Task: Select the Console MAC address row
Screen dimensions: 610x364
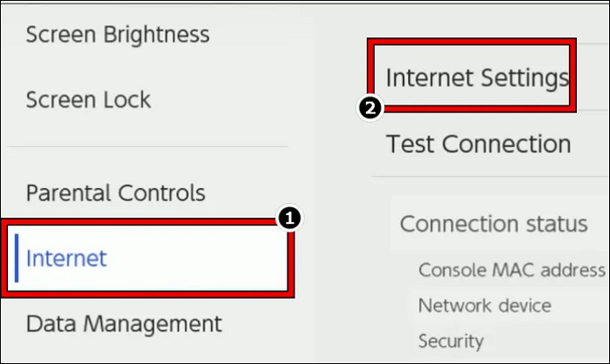Action: coord(511,269)
